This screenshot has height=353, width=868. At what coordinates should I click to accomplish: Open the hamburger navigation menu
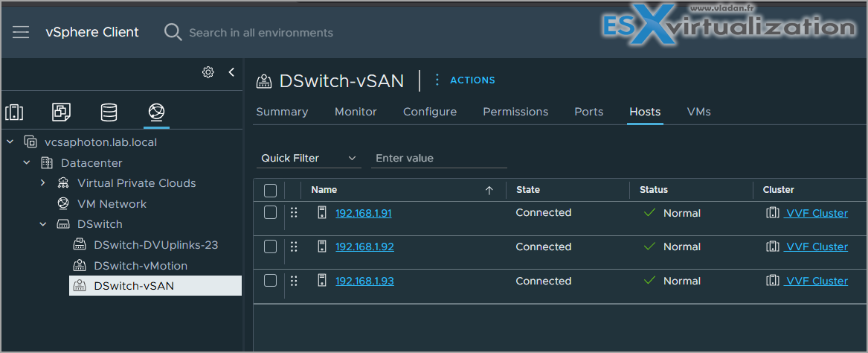click(x=21, y=32)
